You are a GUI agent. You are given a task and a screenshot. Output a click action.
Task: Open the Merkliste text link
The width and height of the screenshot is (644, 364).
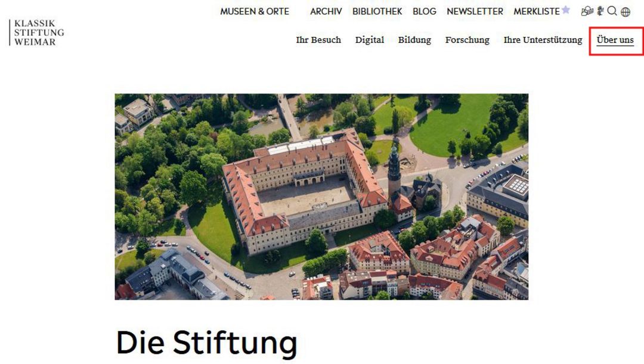tap(537, 11)
